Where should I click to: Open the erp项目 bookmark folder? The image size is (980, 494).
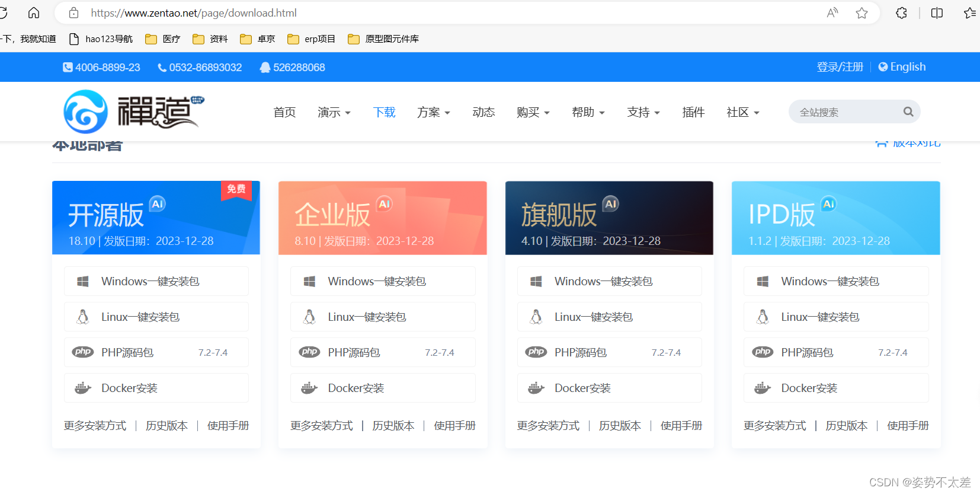click(311, 39)
